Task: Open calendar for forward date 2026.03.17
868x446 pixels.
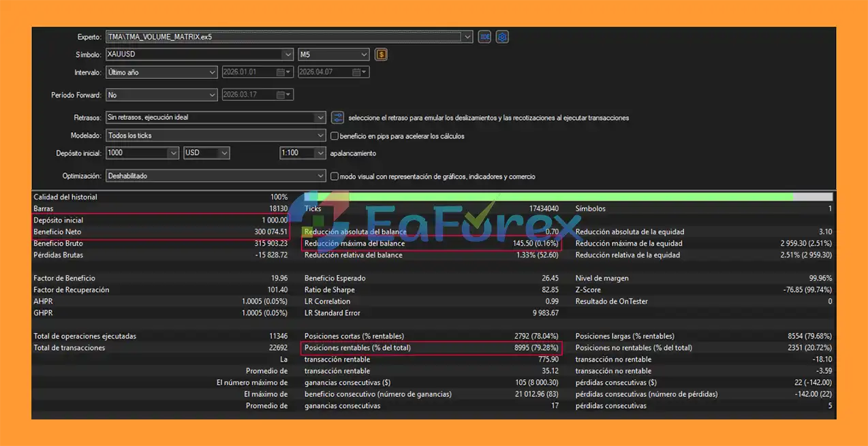Action: (x=283, y=95)
